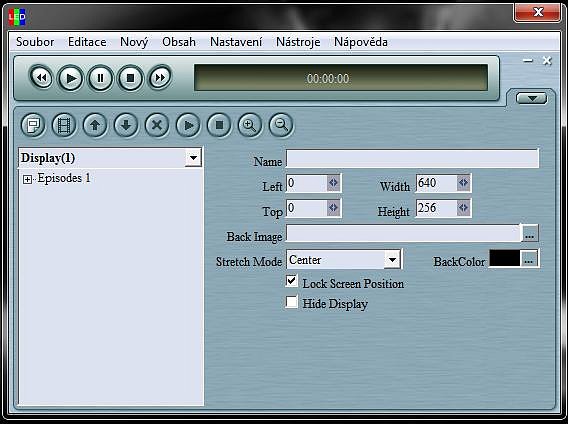The height and width of the screenshot is (424, 568).
Task: Open the Stretch Mode dropdown
Action: [x=392, y=259]
